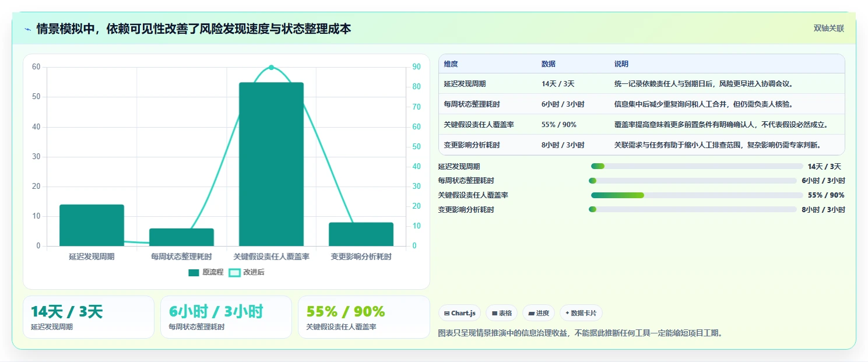Click the 关键假设责任人覆盖率 x-axis label

[x=271, y=256]
